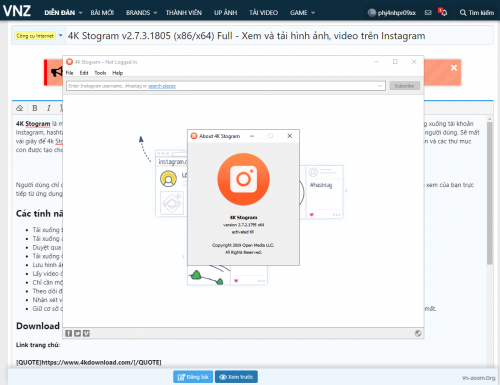Click the megaphone notice icon
The image size is (500, 385).
pos(56,72)
